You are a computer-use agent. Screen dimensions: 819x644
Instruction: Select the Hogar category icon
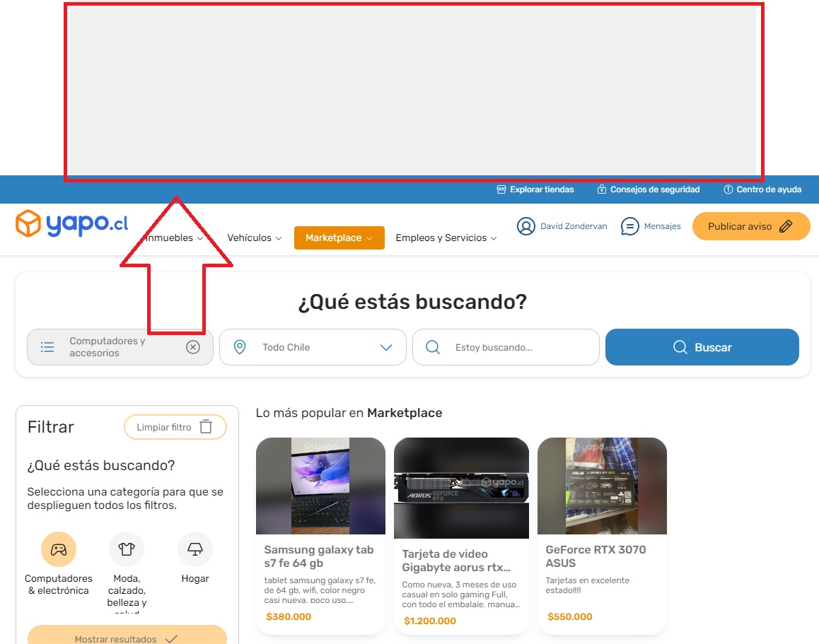click(x=194, y=549)
